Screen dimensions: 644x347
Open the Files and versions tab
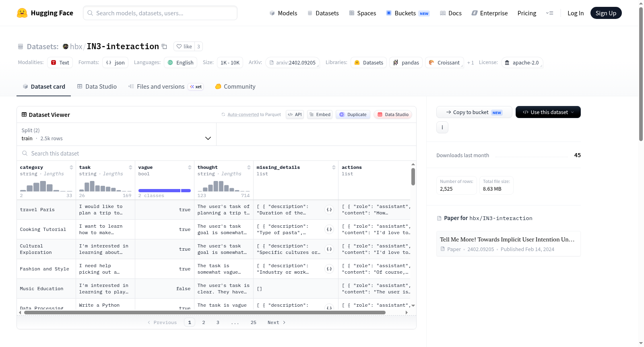tap(166, 86)
